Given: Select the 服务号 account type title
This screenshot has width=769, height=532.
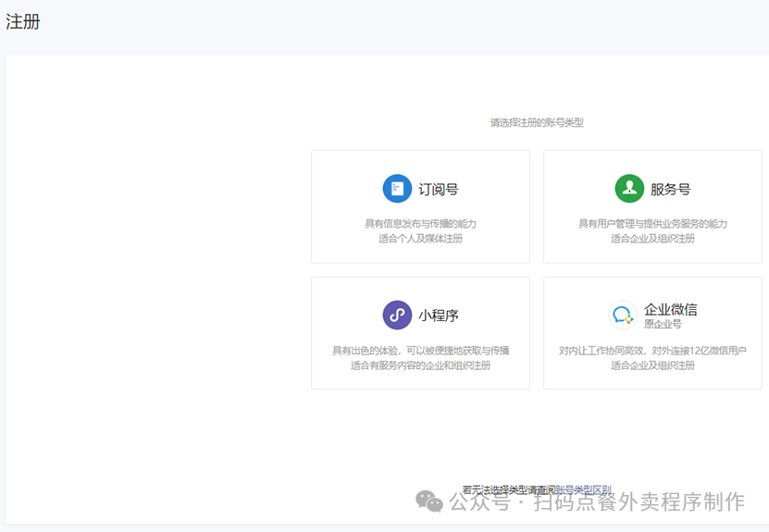Looking at the screenshot, I should click(670, 190).
